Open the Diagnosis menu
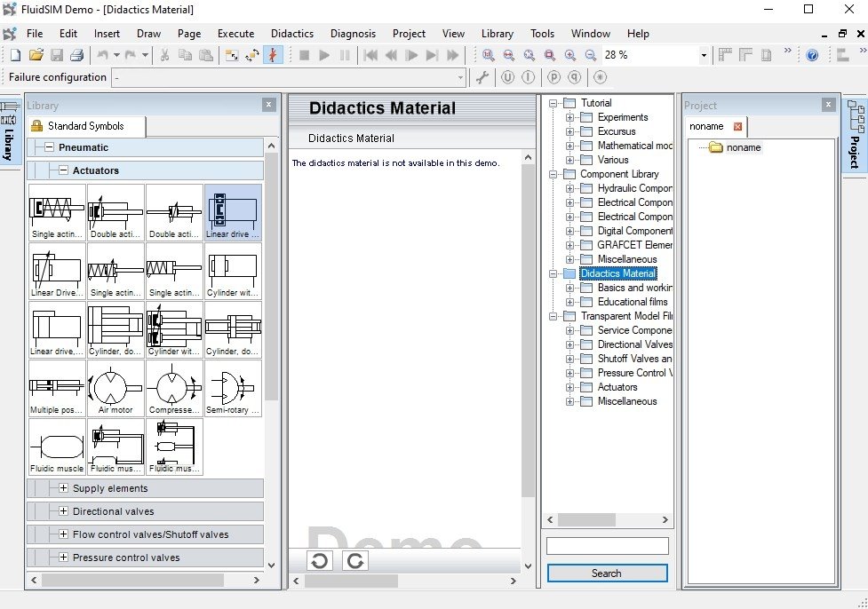Image resolution: width=868 pixels, height=609 pixels. [x=354, y=34]
